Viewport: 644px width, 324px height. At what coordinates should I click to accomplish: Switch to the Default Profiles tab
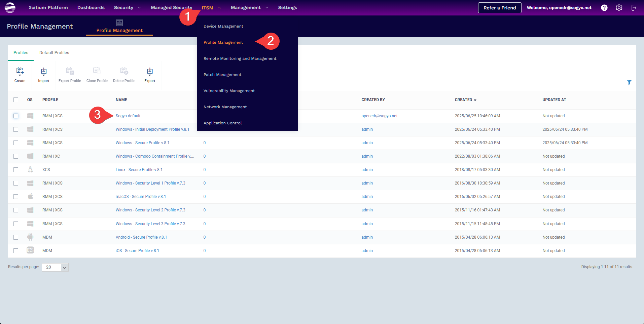(54, 53)
